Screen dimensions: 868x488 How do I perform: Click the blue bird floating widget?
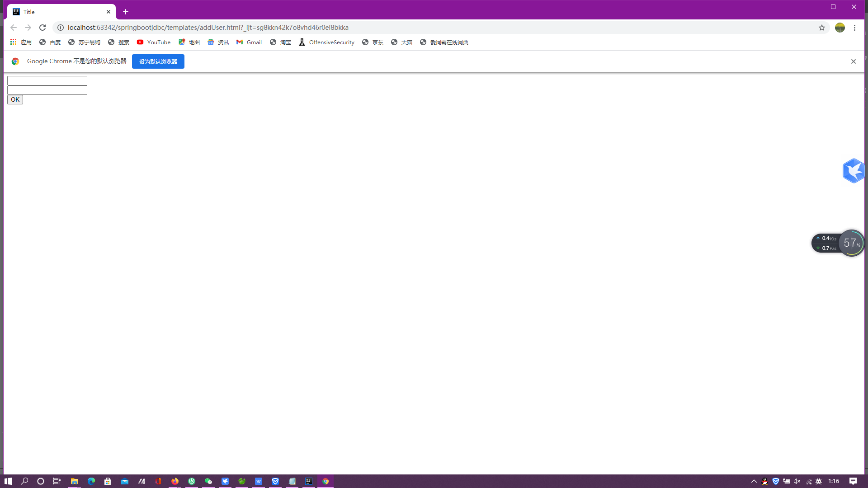[854, 171]
